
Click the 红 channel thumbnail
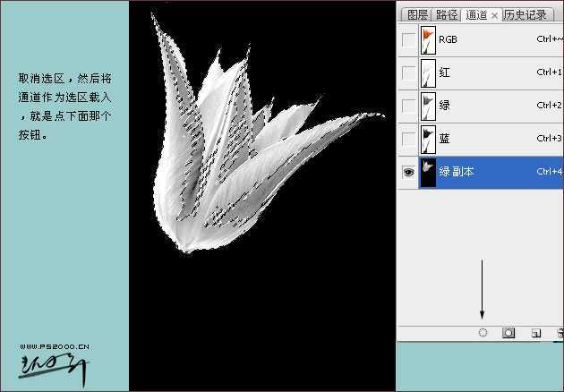pos(428,73)
